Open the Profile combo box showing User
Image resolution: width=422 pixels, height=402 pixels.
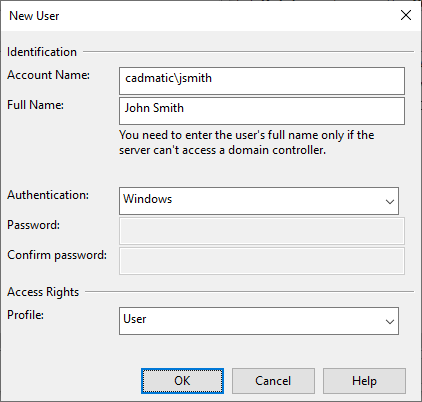(259, 321)
